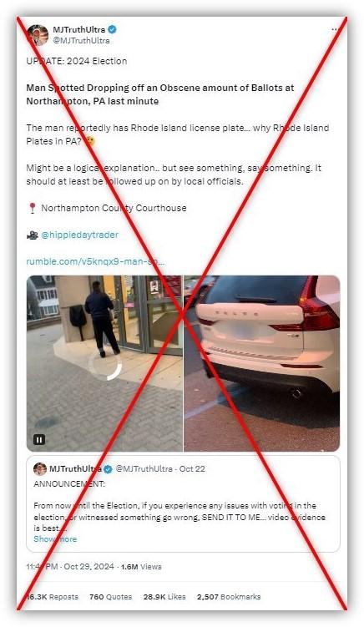Open the white Volvo car image
The height and width of the screenshot is (627, 364).
(261, 363)
